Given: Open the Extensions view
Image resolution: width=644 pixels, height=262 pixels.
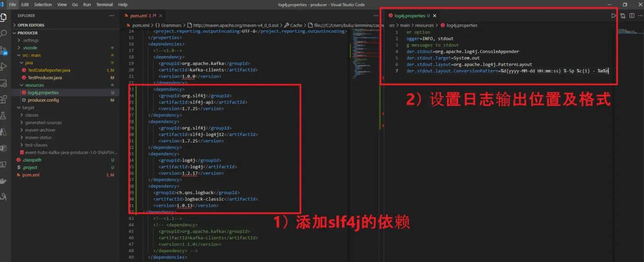Looking at the screenshot, I should coord(4,99).
